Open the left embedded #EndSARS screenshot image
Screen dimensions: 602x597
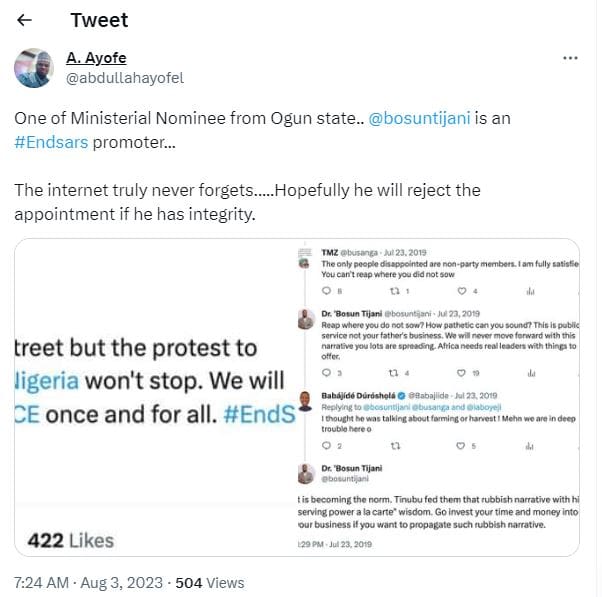coord(155,397)
